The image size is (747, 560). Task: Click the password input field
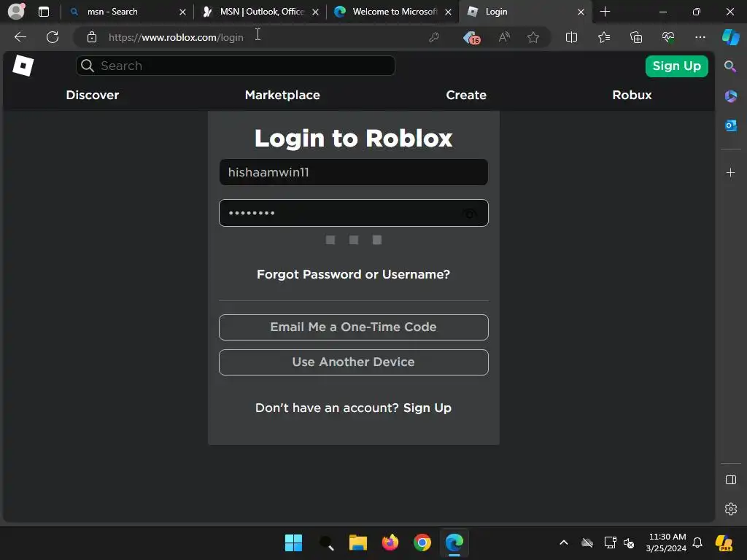(354, 213)
